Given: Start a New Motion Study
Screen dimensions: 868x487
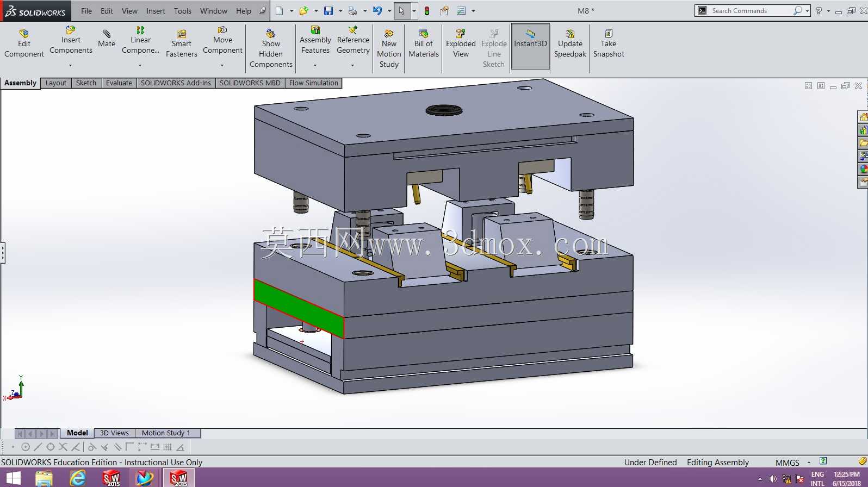Looking at the screenshot, I should [389, 49].
